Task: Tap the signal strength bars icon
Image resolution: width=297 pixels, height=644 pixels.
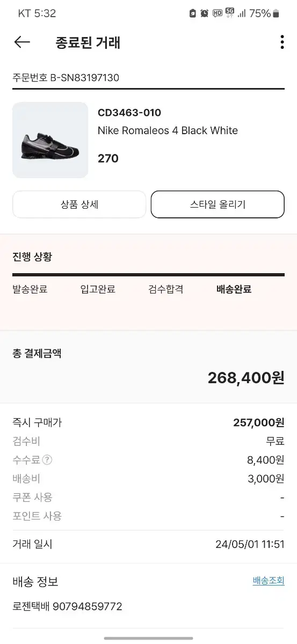Action: pyautogui.click(x=242, y=13)
